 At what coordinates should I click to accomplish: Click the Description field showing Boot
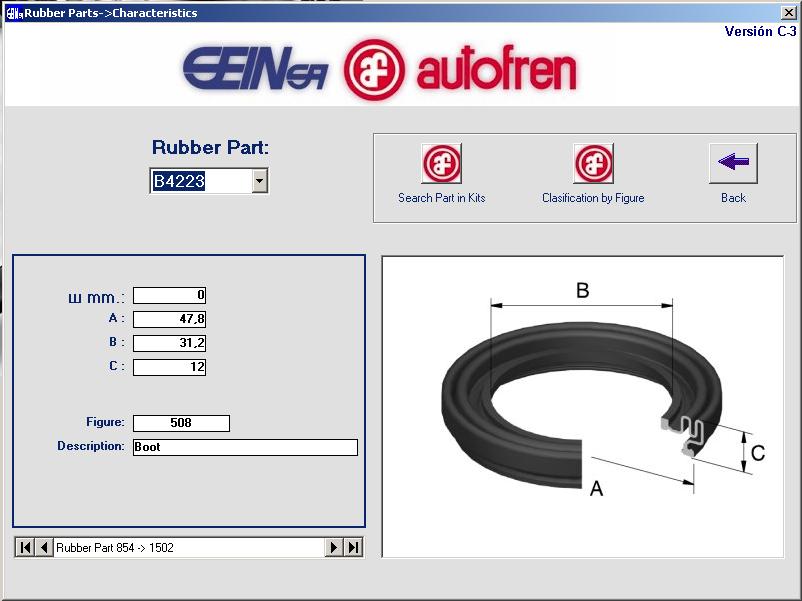(245, 447)
